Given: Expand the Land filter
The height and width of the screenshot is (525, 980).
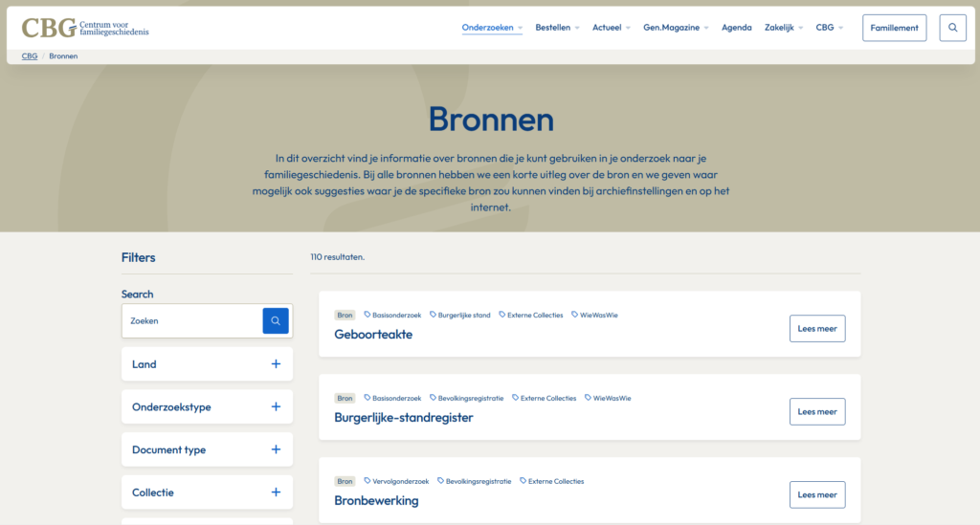Looking at the screenshot, I should tap(276, 364).
